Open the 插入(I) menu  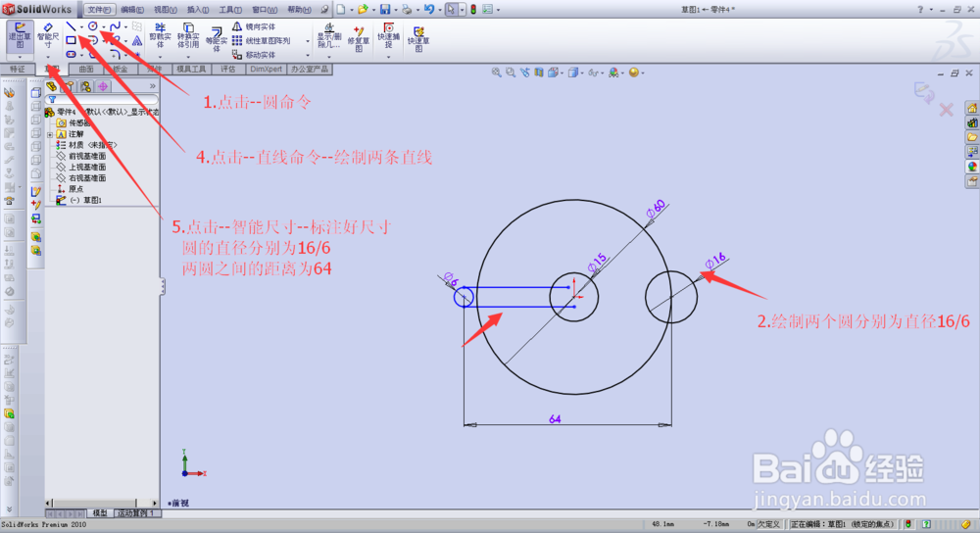click(x=198, y=10)
